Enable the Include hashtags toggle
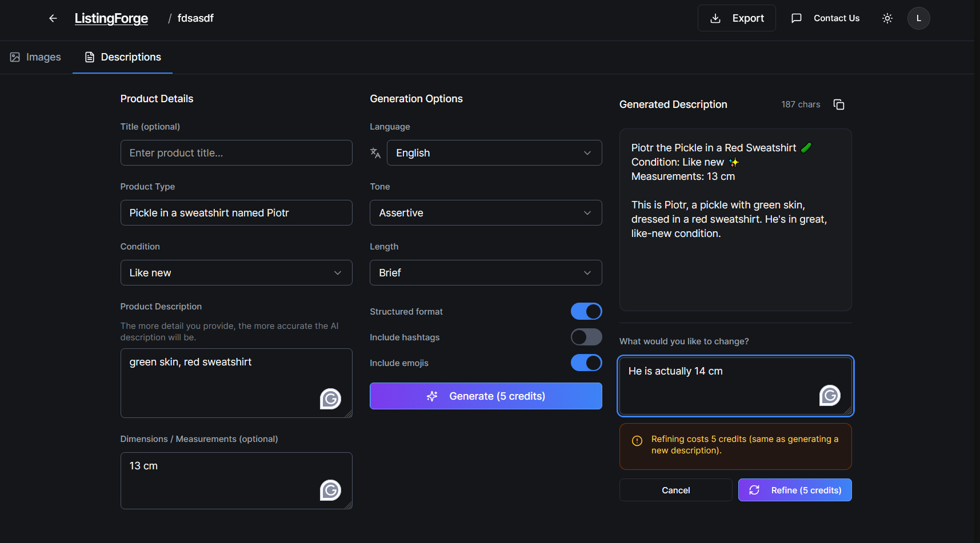Viewport: 980px width, 543px height. (586, 337)
